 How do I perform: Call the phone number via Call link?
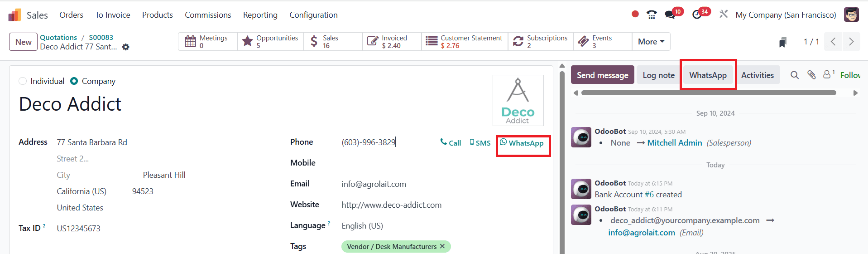tap(451, 142)
